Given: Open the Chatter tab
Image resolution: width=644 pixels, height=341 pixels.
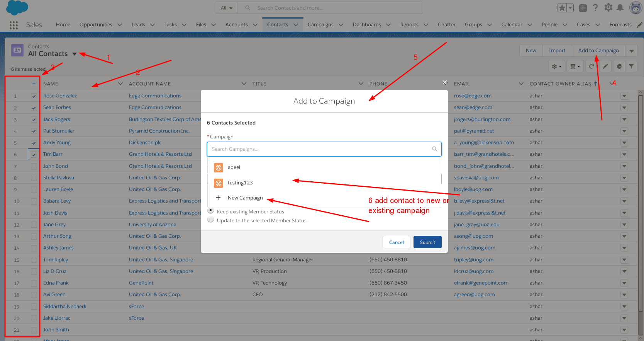Looking at the screenshot, I should (447, 25).
